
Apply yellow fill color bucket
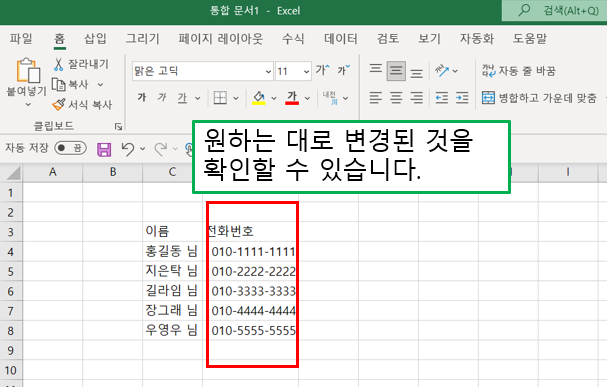259,98
